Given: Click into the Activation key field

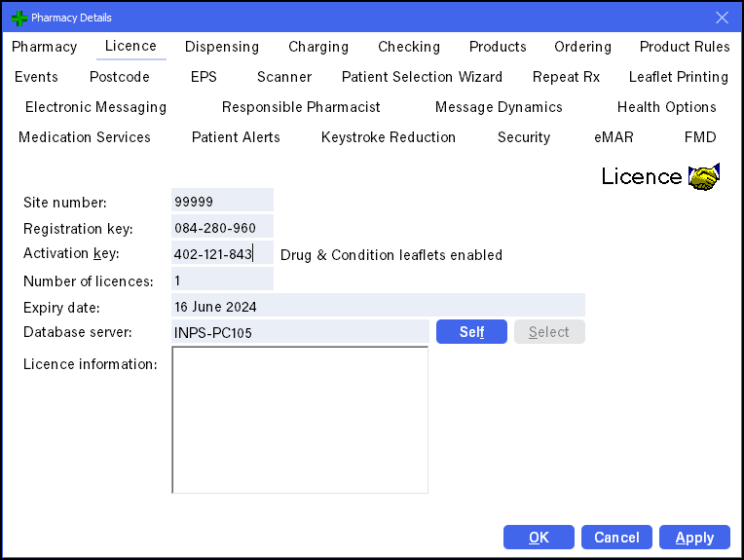Looking at the screenshot, I should click(222, 254).
